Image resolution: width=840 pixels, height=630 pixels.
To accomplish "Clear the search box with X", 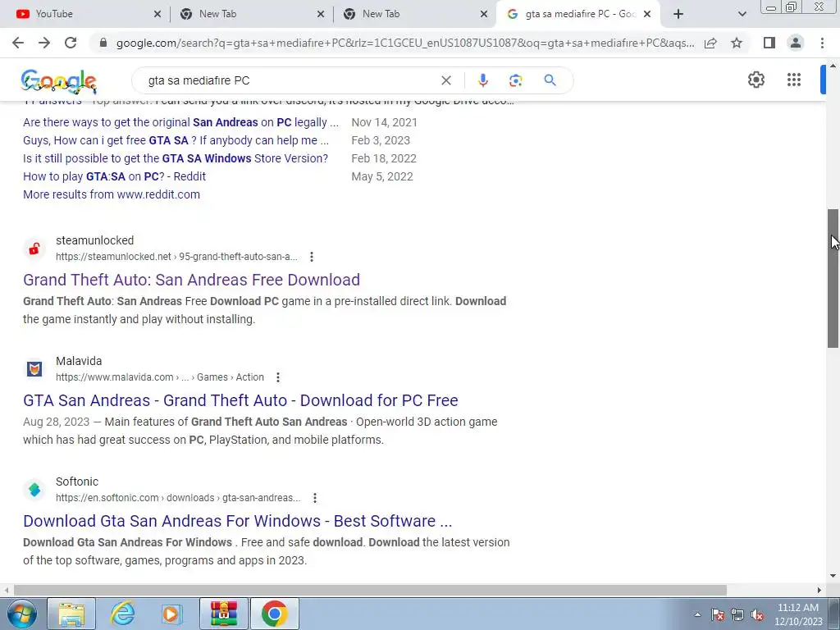I will (x=445, y=80).
